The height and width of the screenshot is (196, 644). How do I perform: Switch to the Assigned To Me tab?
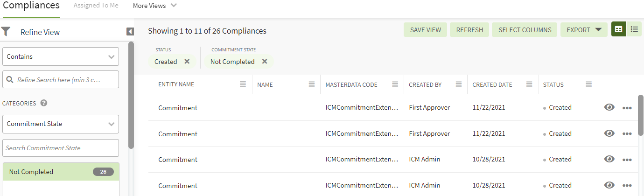(x=96, y=6)
